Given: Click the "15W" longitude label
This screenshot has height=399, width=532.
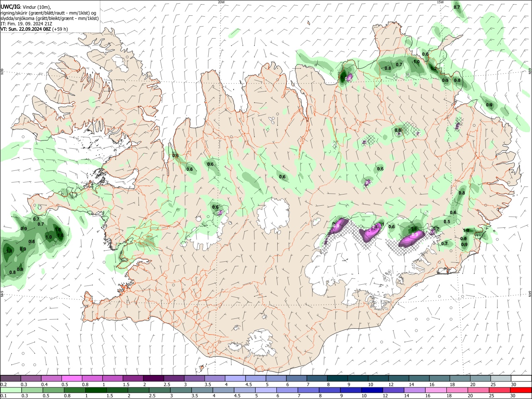Looking at the screenshot, I should 440,2.
